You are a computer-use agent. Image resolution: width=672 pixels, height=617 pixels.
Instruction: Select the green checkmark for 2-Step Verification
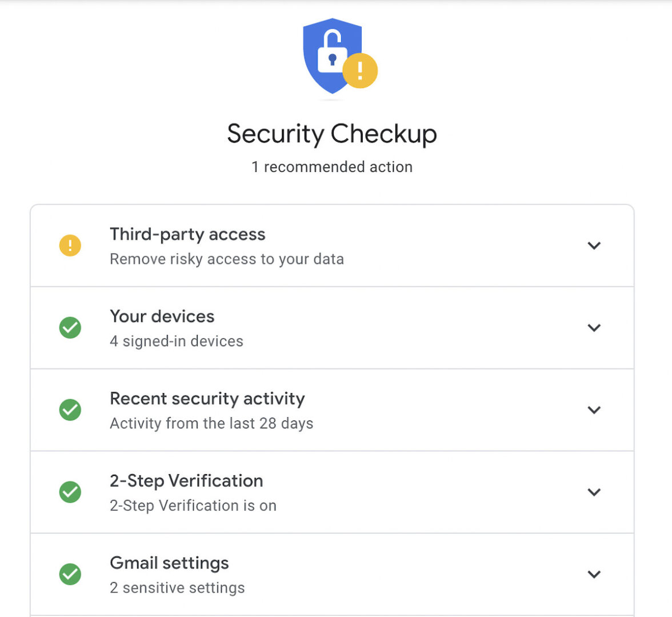click(x=70, y=492)
